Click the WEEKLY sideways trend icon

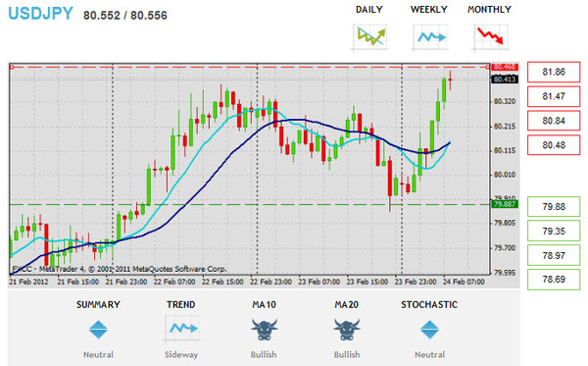pyautogui.click(x=430, y=36)
